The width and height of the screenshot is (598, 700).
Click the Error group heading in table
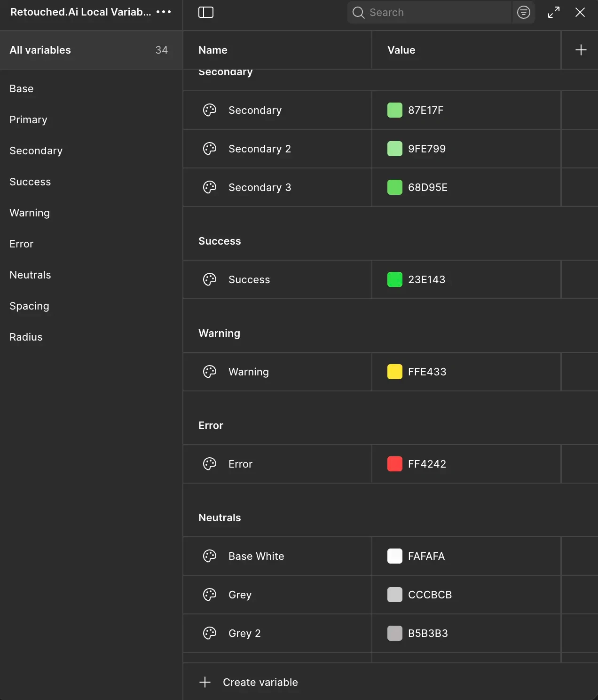coord(211,425)
